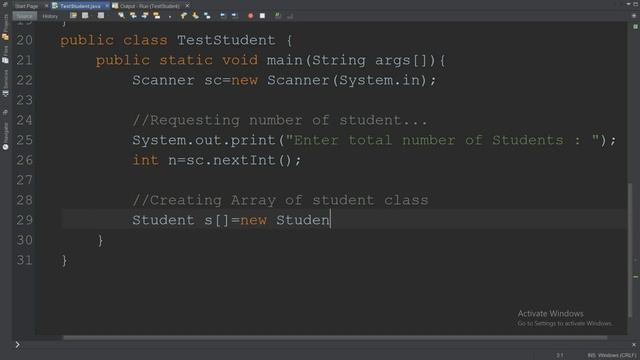Click the horizontal editor scrollbar

[335, 338]
